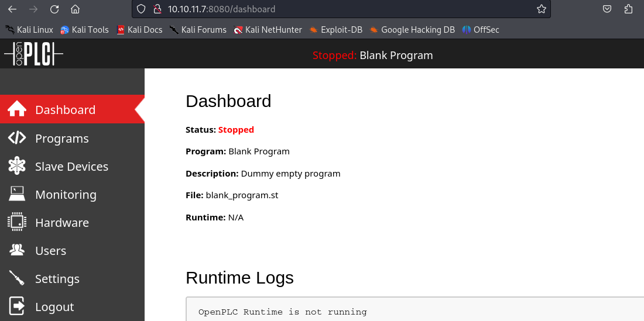
Task: Click the Settings tools icon
Action: (x=17, y=278)
